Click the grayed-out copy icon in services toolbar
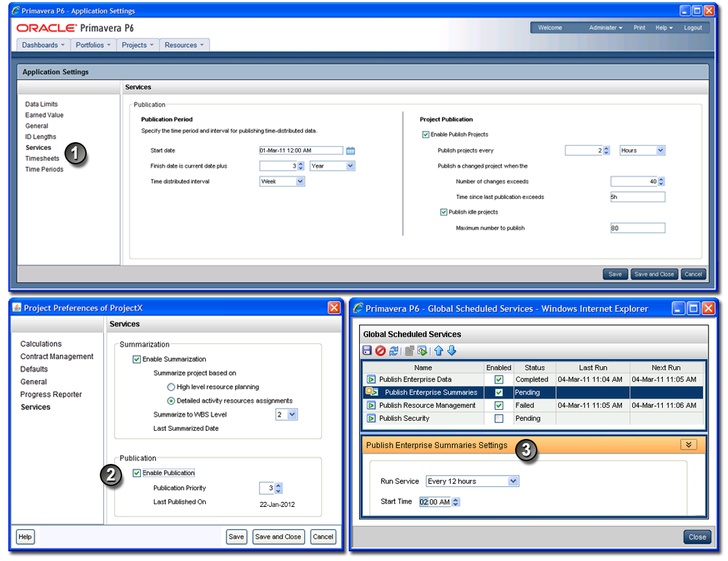This screenshot has height=561, width=728. [409, 351]
